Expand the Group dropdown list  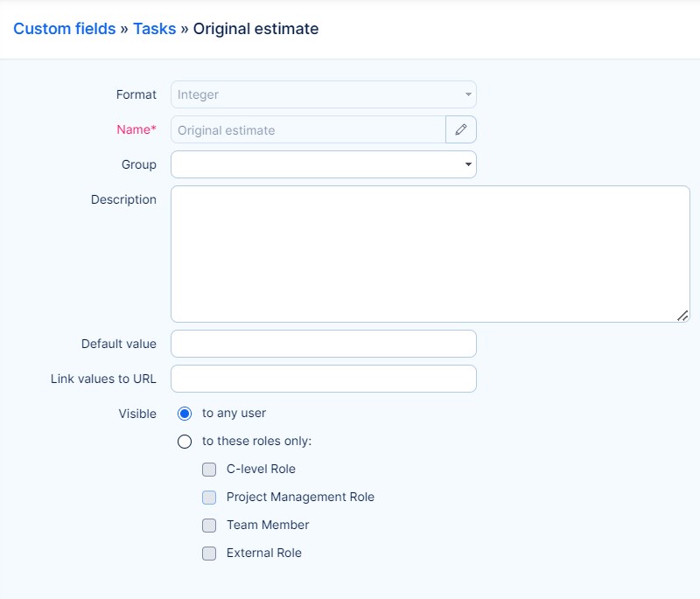point(323,164)
